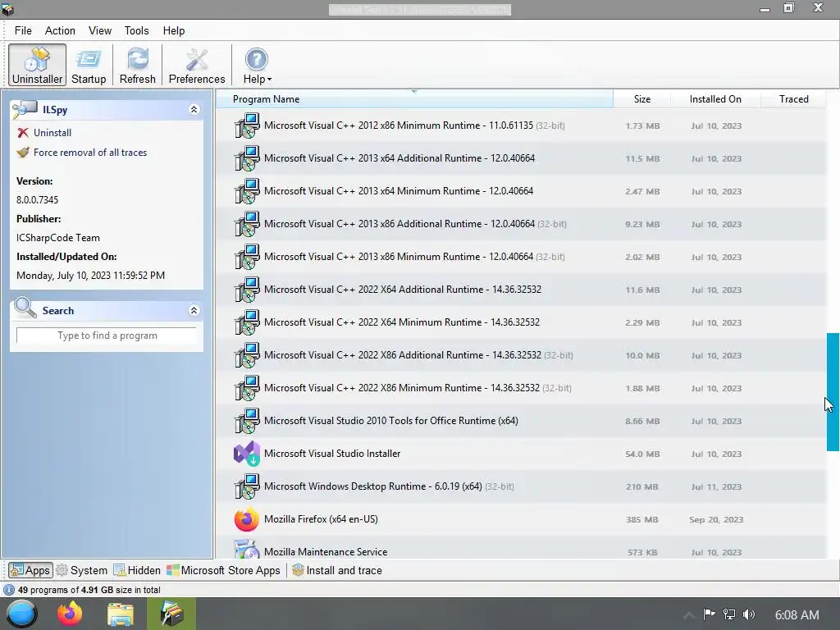The image size is (840, 630).
Task: Select Microsoft Visual Studio Installer entry
Action: 521,453
